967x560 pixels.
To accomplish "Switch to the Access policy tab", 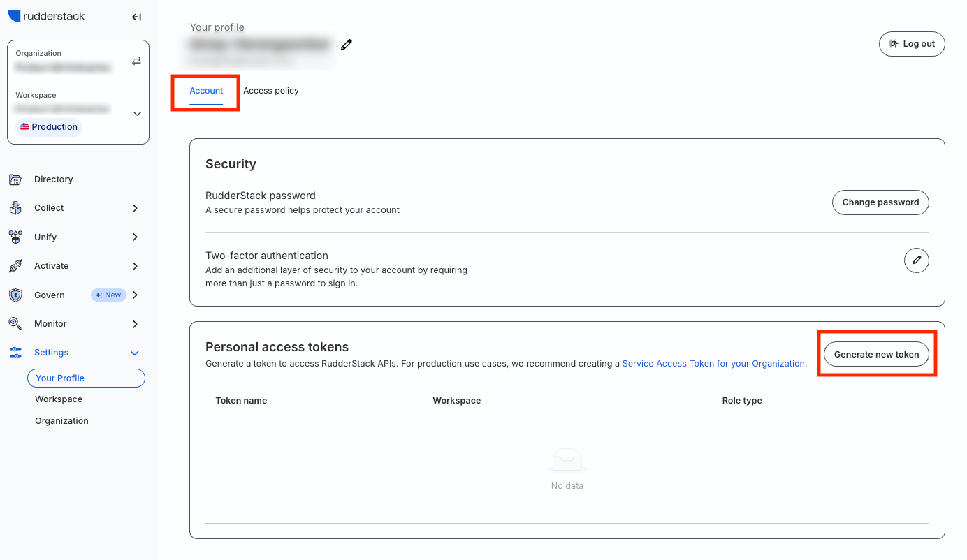I will pyautogui.click(x=271, y=91).
